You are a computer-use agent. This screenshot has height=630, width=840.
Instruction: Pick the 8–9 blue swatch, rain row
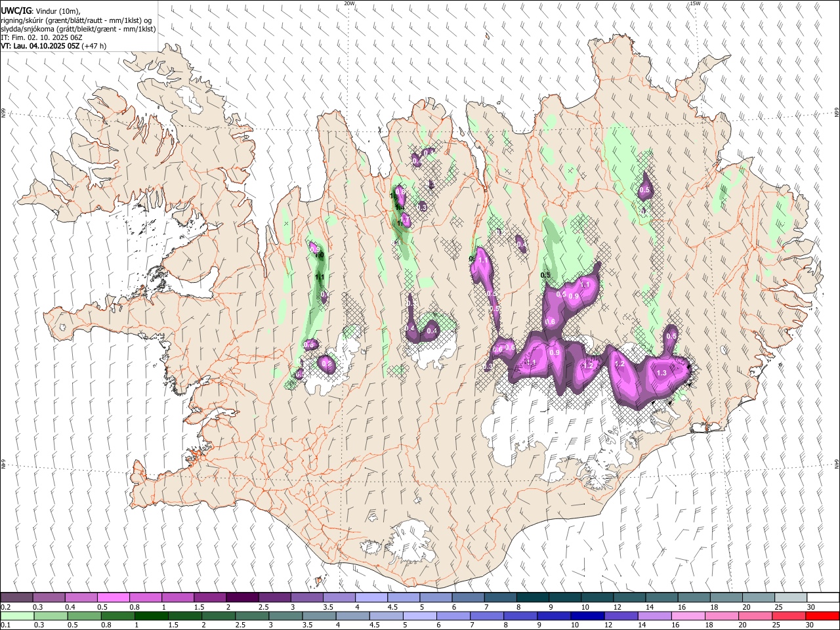click(520, 616)
